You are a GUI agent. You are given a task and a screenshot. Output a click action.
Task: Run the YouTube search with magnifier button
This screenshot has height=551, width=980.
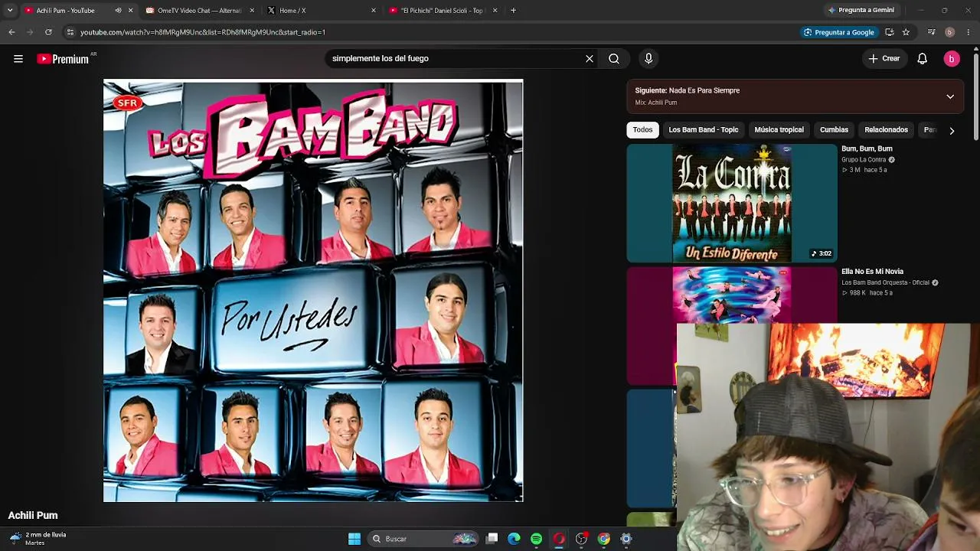click(x=614, y=59)
